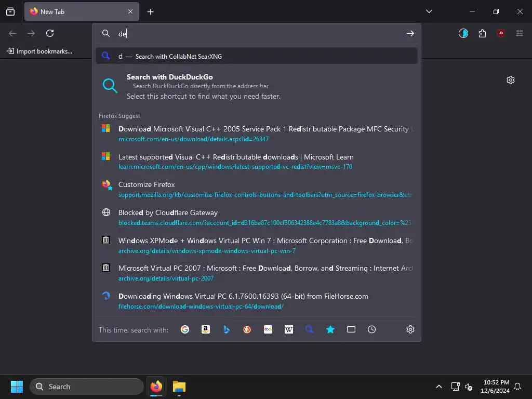The image size is (532, 399).
Task: Open Downloading Windows Virtual PC FileHorse suggestion
Action: point(257,301)
